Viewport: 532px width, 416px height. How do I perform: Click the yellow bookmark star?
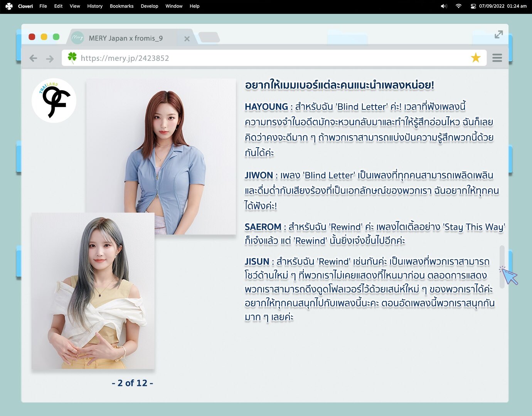tap(476, 58)
